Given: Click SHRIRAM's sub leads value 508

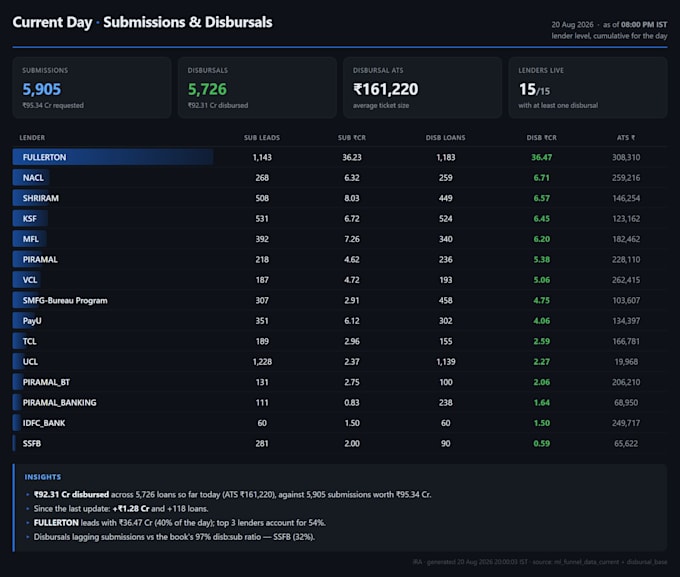Looking at the screenshot, I should point(262,198).
